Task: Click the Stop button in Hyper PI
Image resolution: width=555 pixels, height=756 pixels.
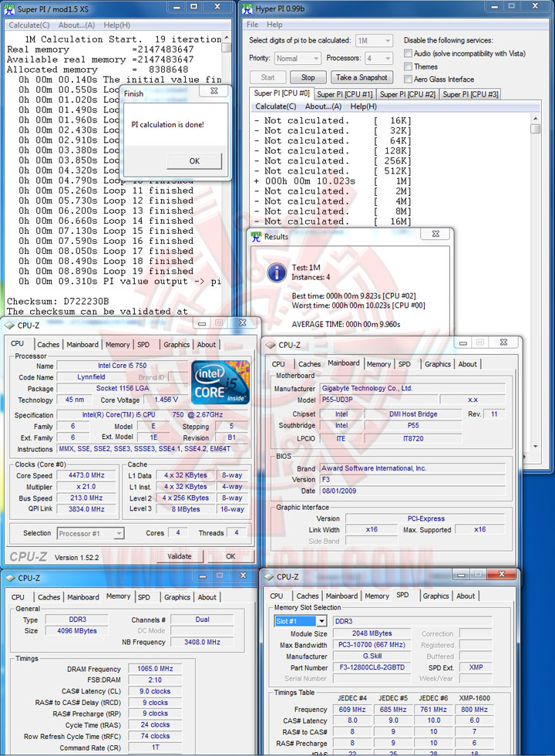Action: [x=308, y=77]
